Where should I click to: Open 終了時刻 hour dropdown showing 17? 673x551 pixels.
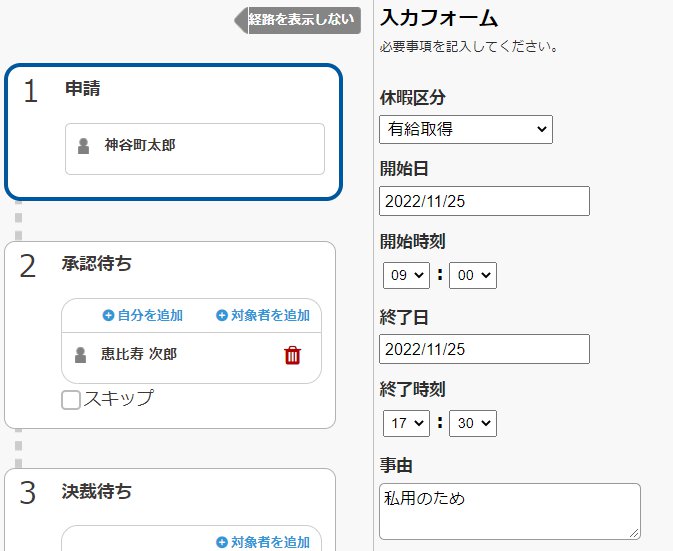point(406,423)
